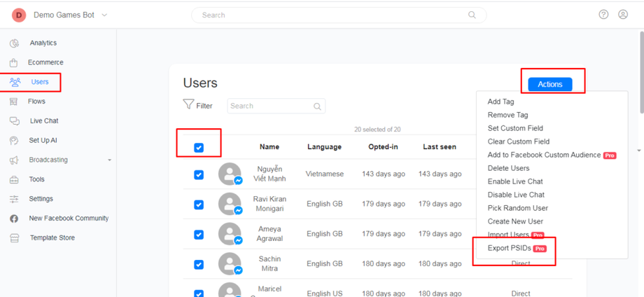Click the Template Store icon

click(14, 238)
